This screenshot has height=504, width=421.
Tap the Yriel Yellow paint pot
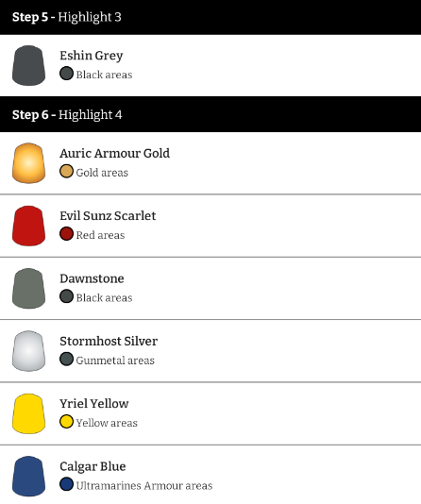coord(28,413)
